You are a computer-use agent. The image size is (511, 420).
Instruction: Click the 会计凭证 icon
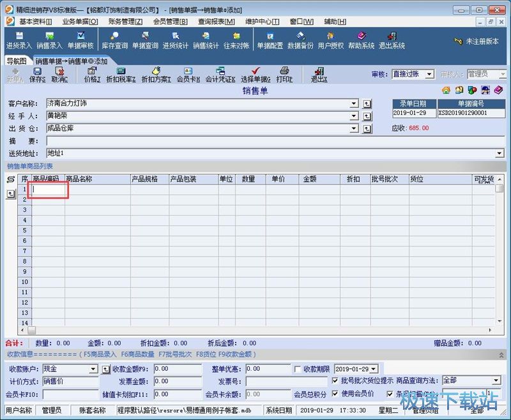pos(221,75)
